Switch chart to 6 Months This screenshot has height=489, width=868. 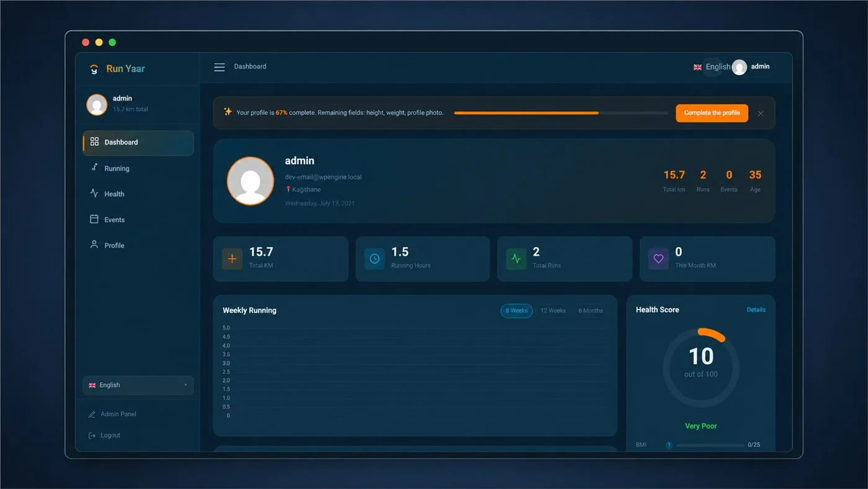tap(591, 310)
